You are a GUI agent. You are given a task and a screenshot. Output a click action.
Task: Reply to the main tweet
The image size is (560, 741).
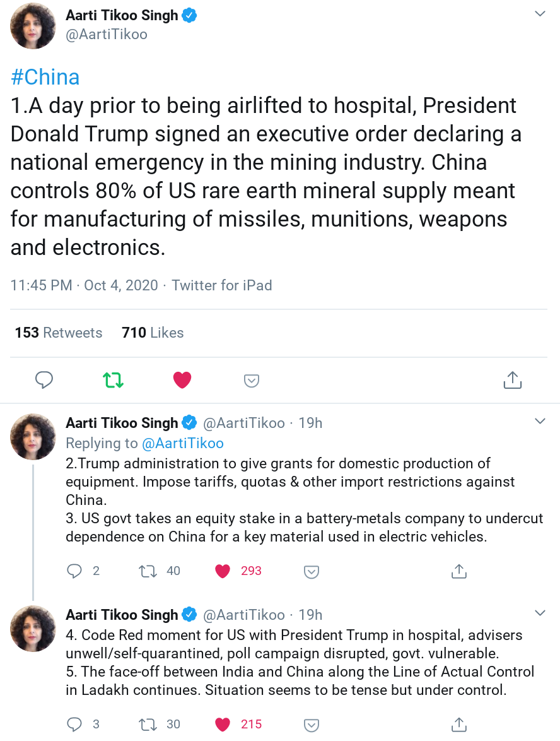point(44,380)
